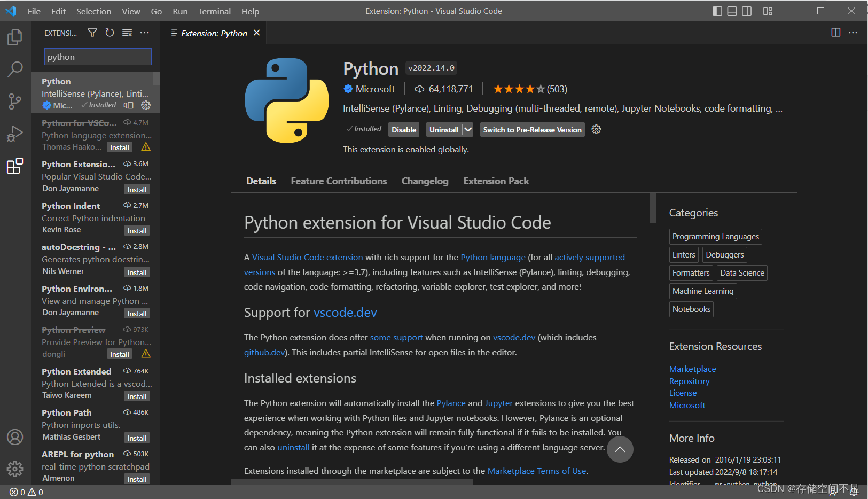This screenshot has height=499, width=868.
Task: Open the Terminal menu
Action: pyautogui.click(x=215, y=11)
